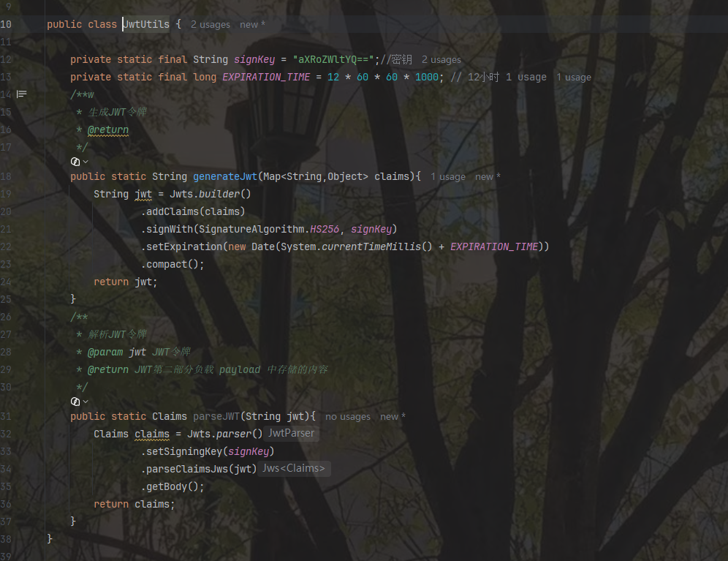Click the "new *" hint beside generateJwt method

click(488, 176)
